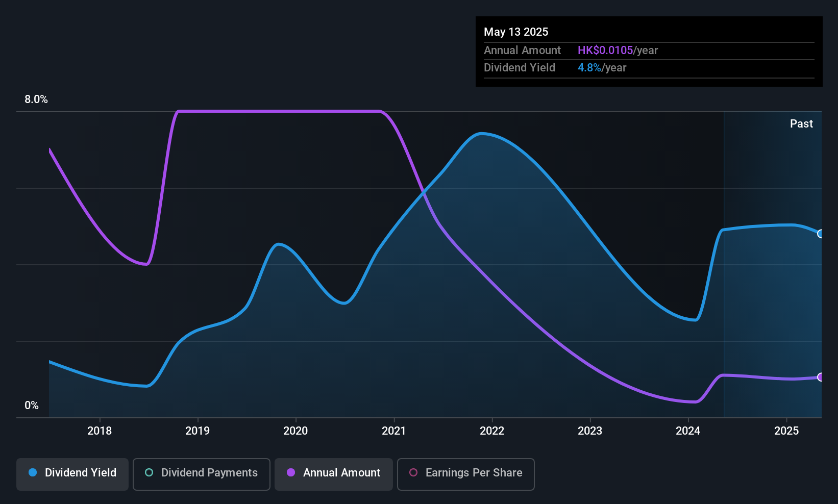
Task: Click the Past region label
Action: click(801, 124)
